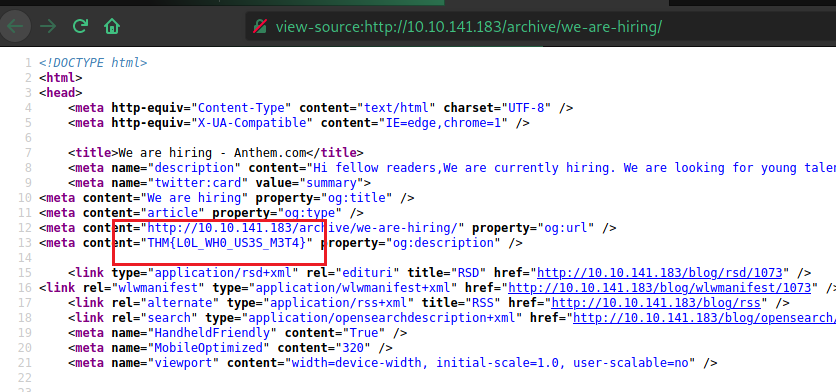Select the "twitter:card" name value
836x392 pixels.
pyautogui.click(x=198, y=183)
